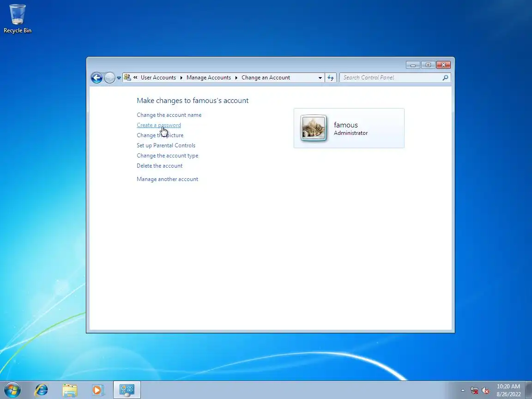
Task: Select Change an Account breadcrumb
Action: point(266,78)
